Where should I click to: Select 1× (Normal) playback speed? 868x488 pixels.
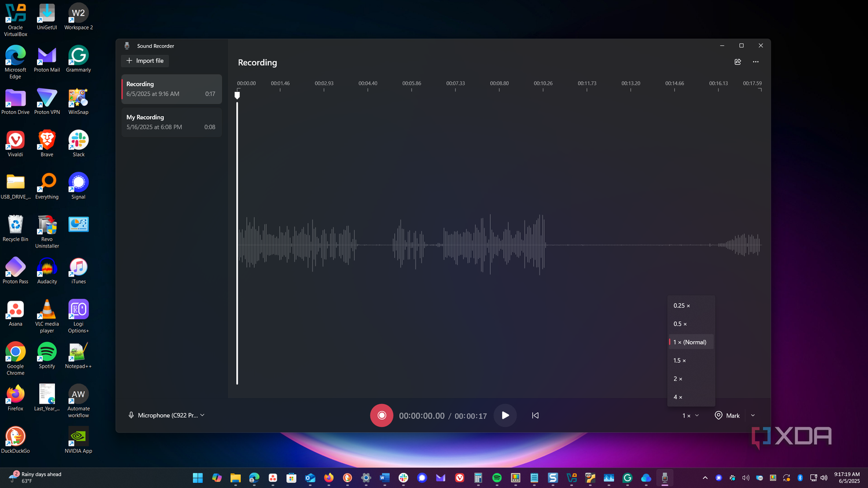click(692, 342)
